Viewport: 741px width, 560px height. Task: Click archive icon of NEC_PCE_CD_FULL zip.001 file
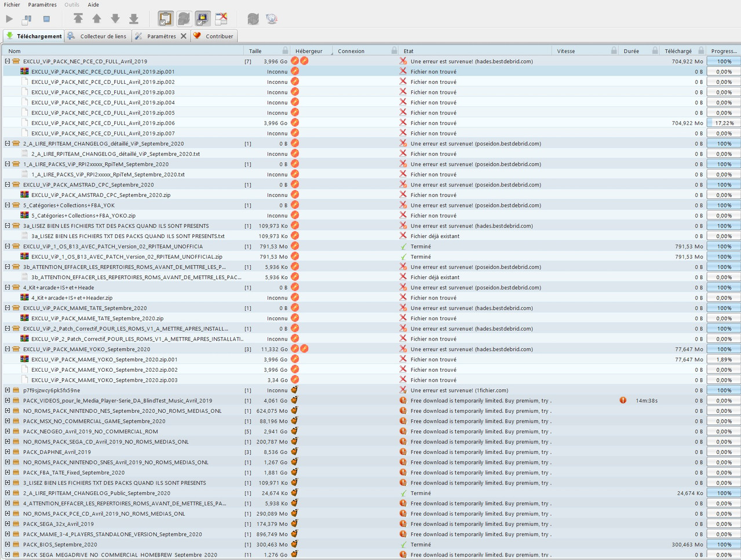24,72
